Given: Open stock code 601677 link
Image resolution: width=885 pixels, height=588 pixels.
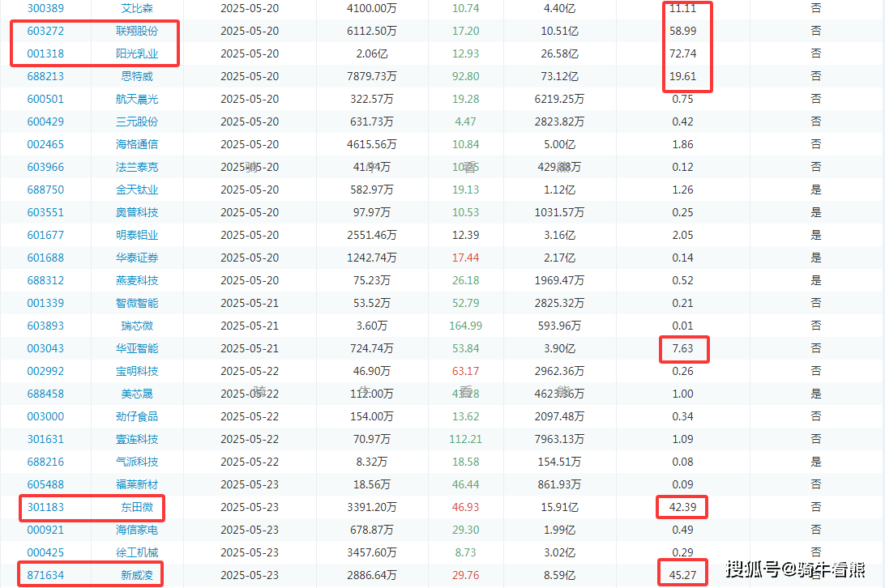Looking at the screenshot, I should (x=45, y=235).
